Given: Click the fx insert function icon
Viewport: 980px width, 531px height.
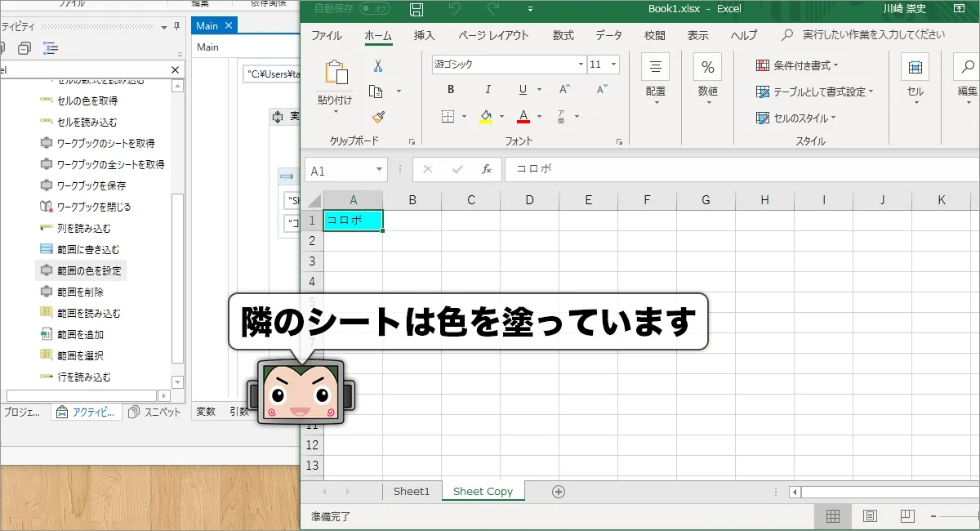Looking at the screenshot, I should point(486,170).
